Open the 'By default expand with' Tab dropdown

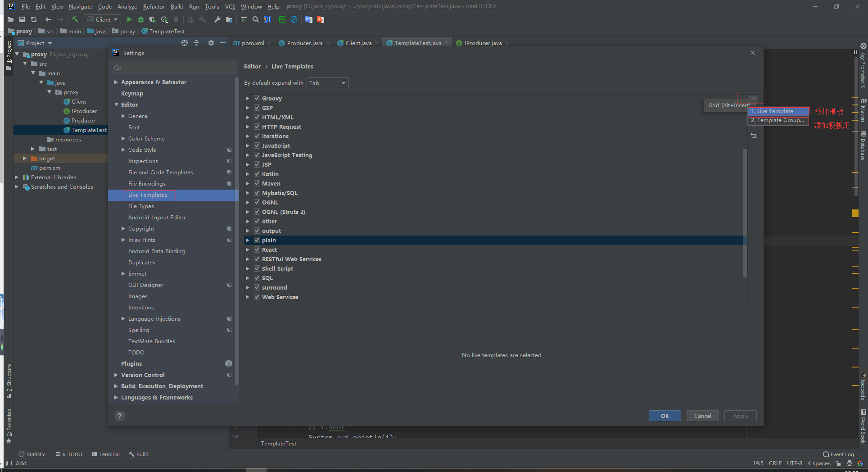[327, 83]
